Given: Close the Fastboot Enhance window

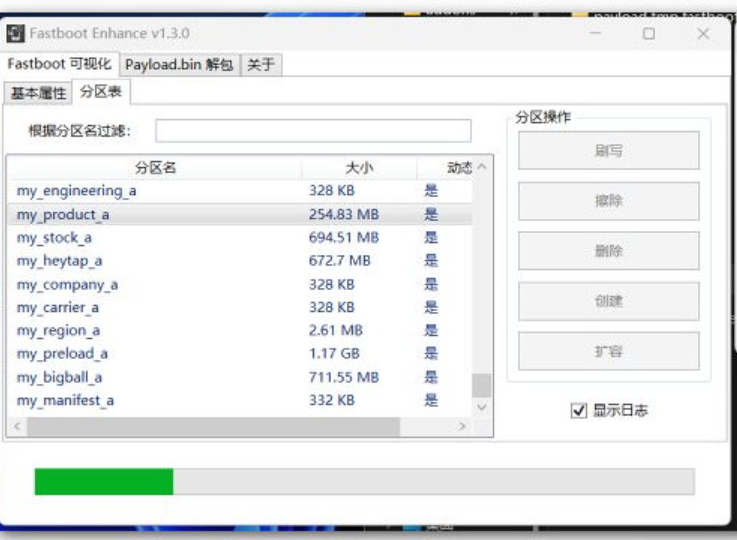Looking at the screenshot, I should coord(703,34).
